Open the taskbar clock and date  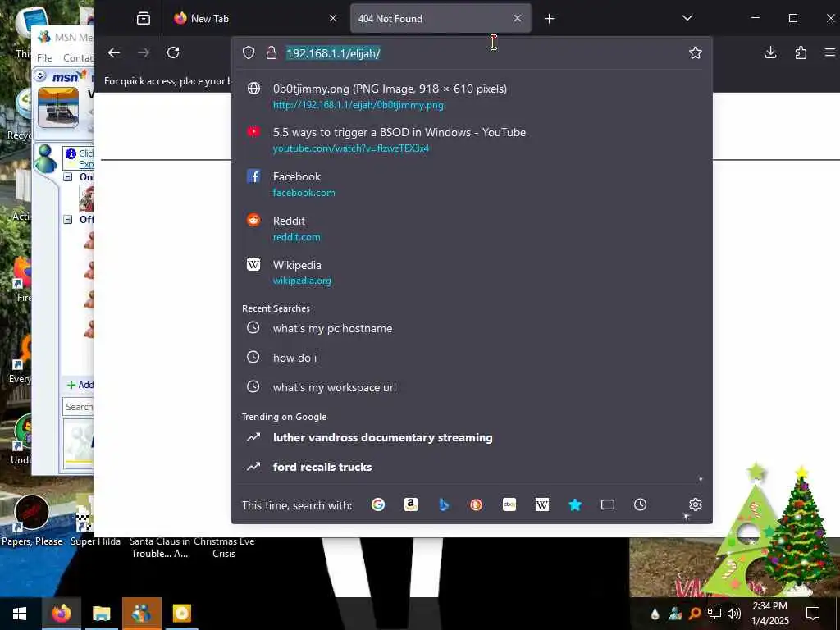(769, 614)
